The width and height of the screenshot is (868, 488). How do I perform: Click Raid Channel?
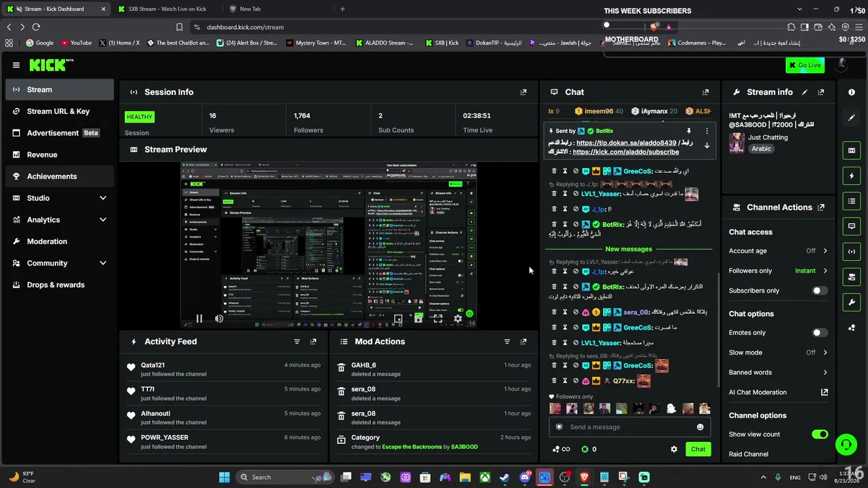pyautogui.click(x=749, y=454)
